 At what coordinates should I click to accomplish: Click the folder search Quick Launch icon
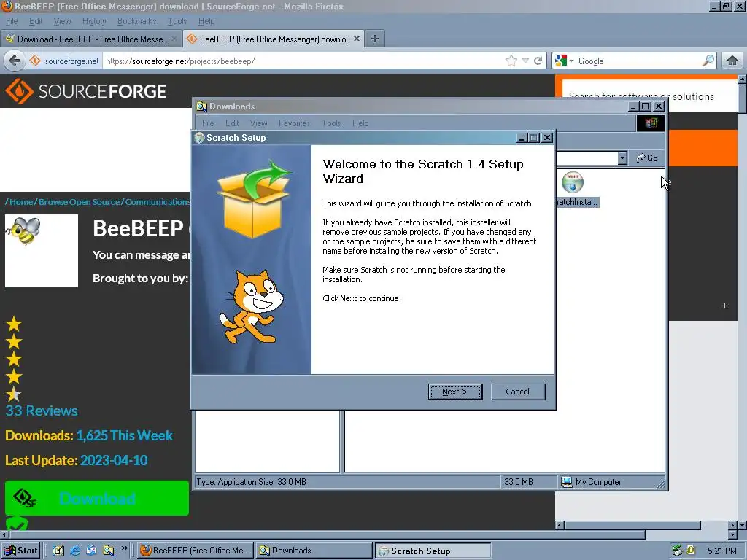tap(108, 551)
